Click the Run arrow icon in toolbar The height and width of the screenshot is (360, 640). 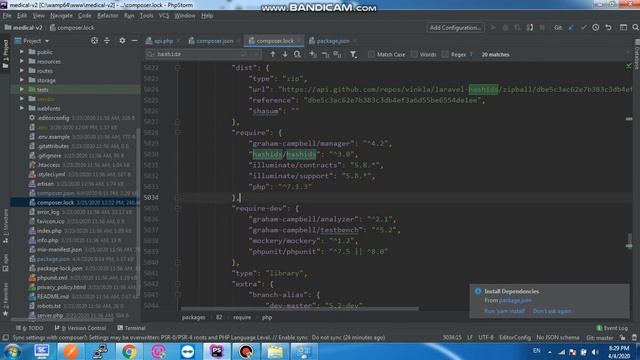click(493, 28)
